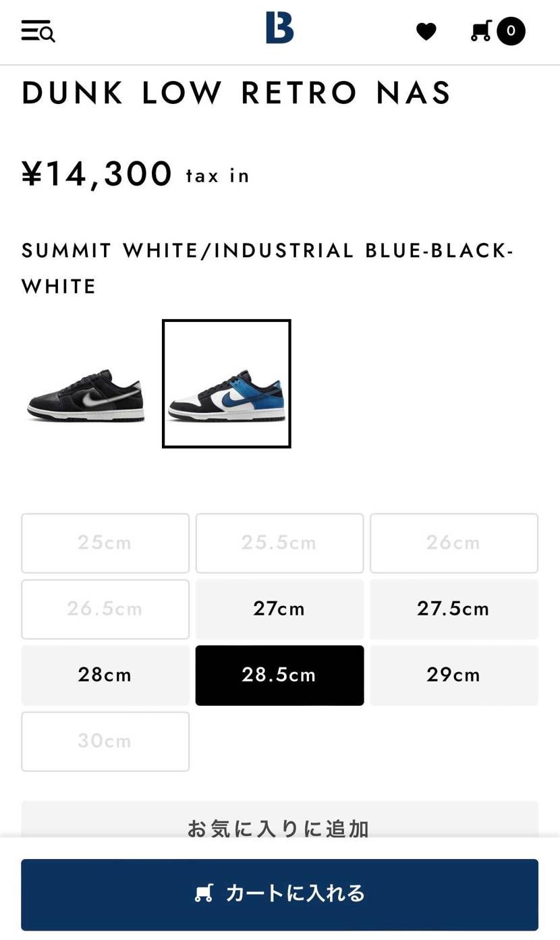Pick size 28cm

(105, 675)
